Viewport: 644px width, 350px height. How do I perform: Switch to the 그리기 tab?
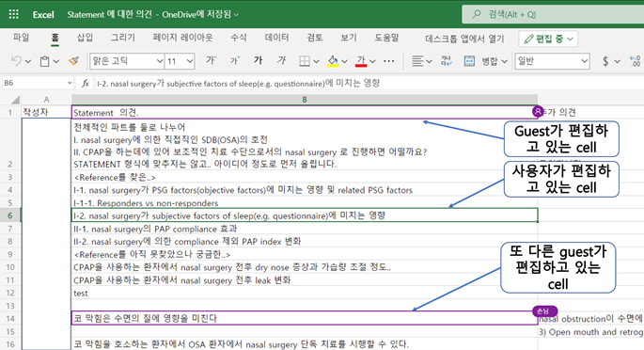click(123, 38)
